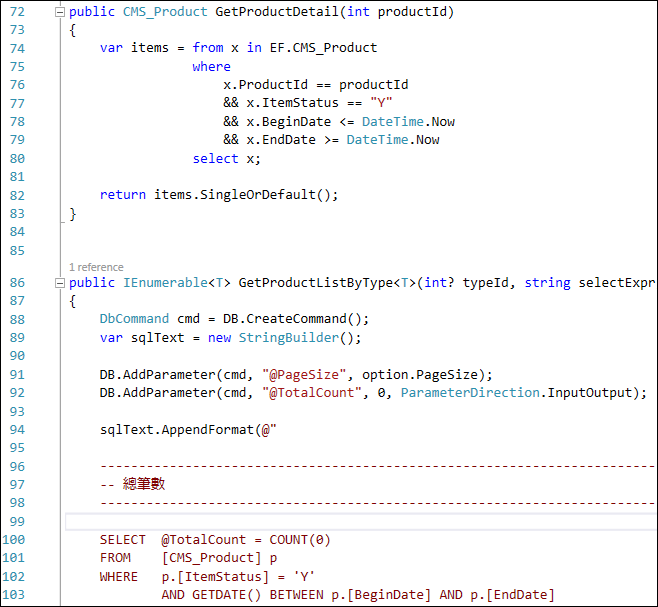Click line number 72 in the gutter
658x607 pixels.
[x=17, y=12]
